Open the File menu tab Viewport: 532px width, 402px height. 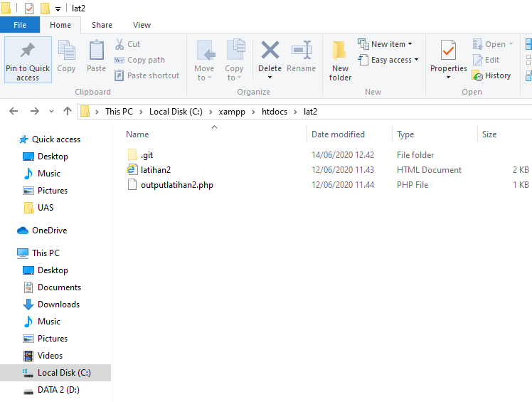[x=20, y=25]
